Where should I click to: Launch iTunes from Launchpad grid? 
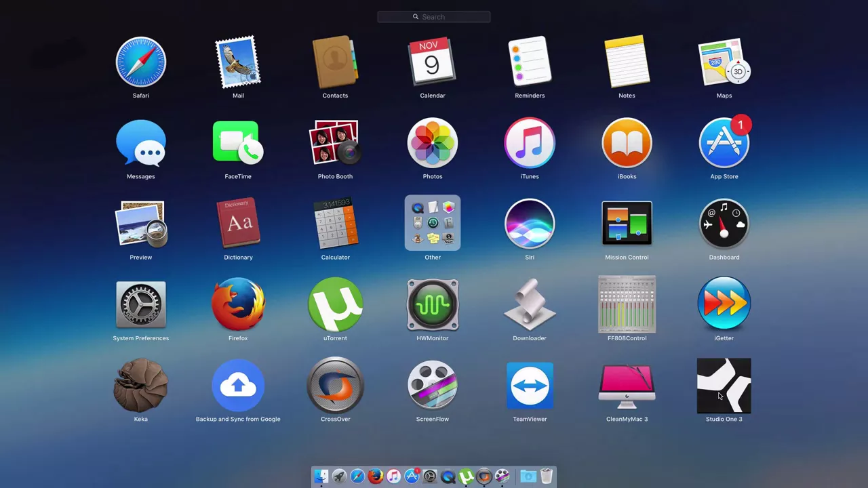(x=530, y=143)
